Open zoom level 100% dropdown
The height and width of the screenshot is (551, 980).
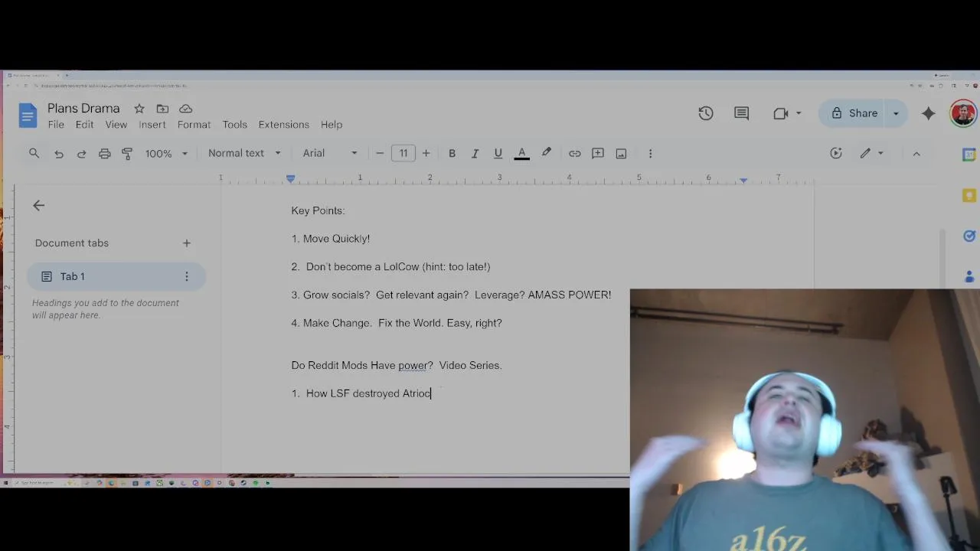[x=166, y=154]
